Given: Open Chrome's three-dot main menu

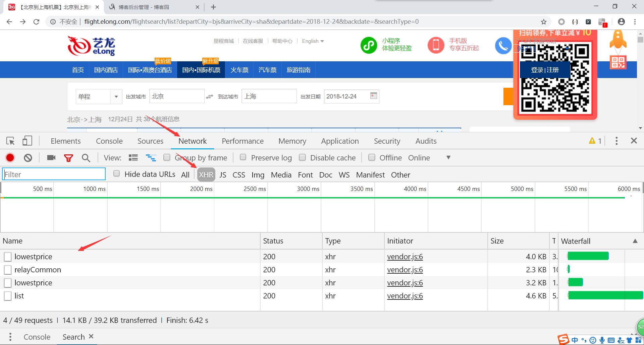Looking at the screenshot, I should [x=635, y=22].
